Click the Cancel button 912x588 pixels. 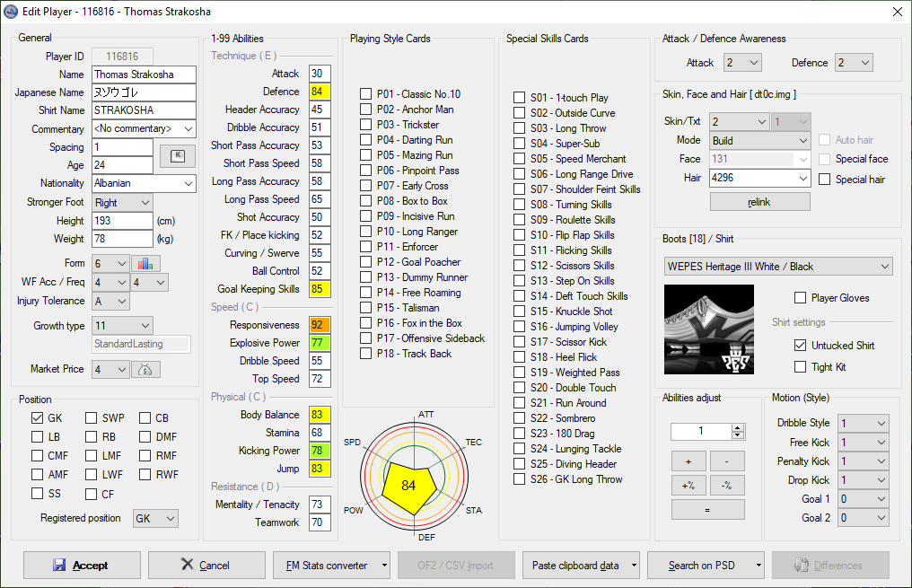(x=206, y=565)
